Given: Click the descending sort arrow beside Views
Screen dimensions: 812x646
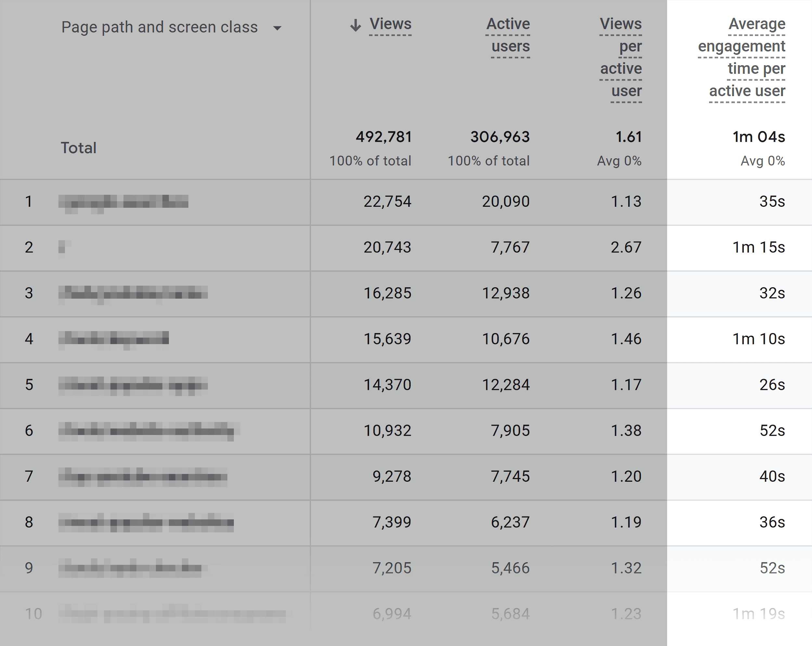Looking at the screenshot, I should pyautogui.click(x=356, y=25).
